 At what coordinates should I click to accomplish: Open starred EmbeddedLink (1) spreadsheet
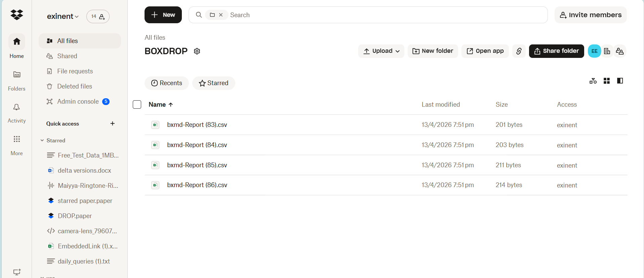[x=83, y=246]
